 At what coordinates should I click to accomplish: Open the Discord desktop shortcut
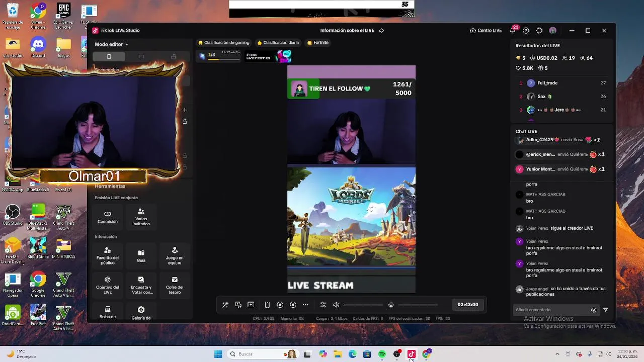point(38,47)
